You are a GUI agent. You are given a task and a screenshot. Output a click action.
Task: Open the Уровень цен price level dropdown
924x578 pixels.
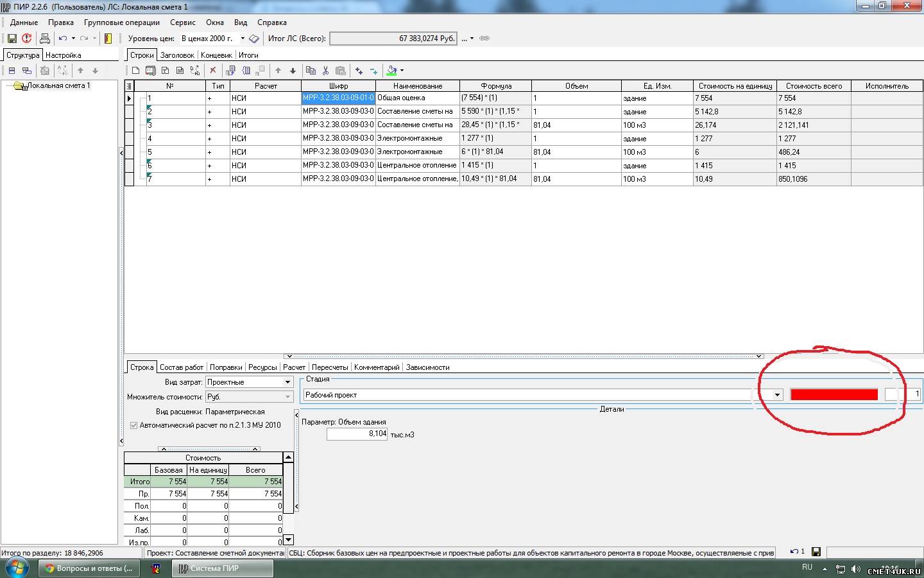242,39
